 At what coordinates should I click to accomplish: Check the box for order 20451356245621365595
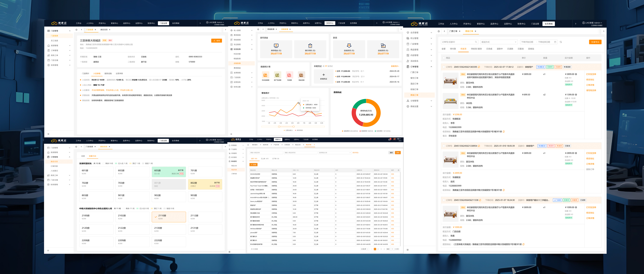click(x=444, y=67)
